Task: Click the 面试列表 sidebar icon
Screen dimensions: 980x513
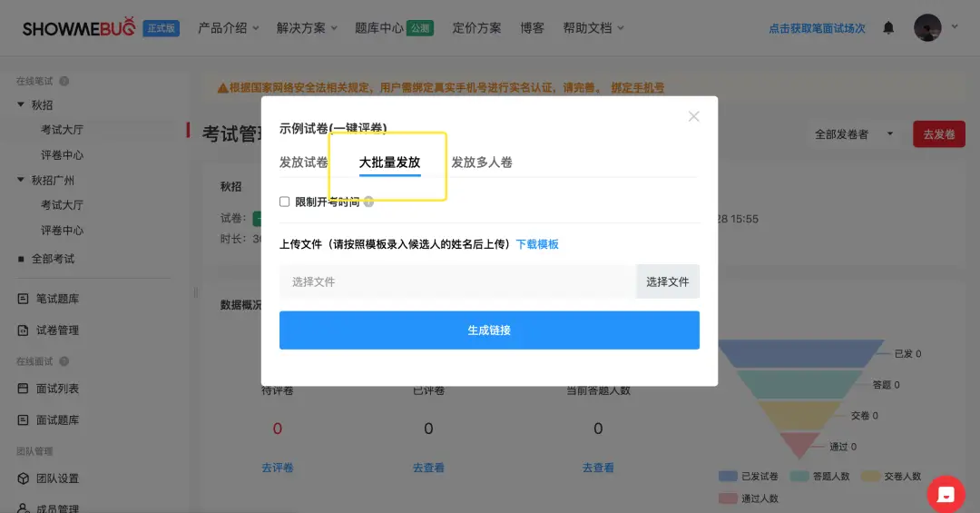Action: pos(23,389)
